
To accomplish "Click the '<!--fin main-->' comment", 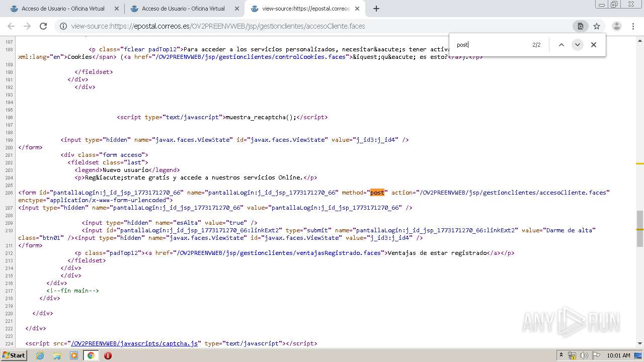I will (x=72, y=291).
